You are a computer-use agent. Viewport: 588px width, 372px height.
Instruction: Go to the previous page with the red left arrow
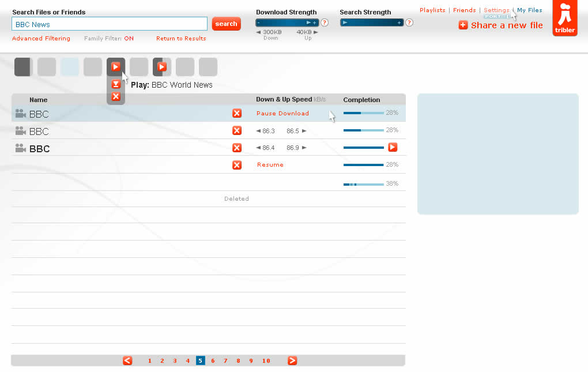coord(127,360)
